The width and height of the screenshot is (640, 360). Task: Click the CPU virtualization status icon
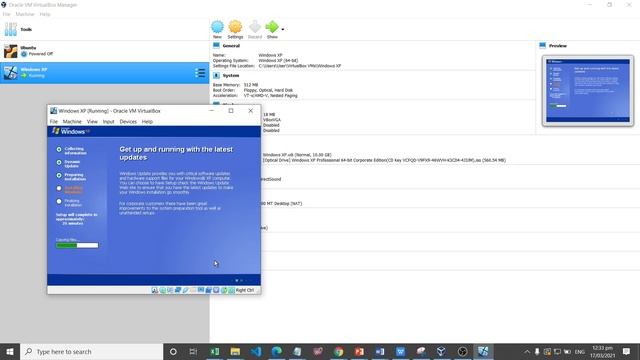tap(216, 290)
